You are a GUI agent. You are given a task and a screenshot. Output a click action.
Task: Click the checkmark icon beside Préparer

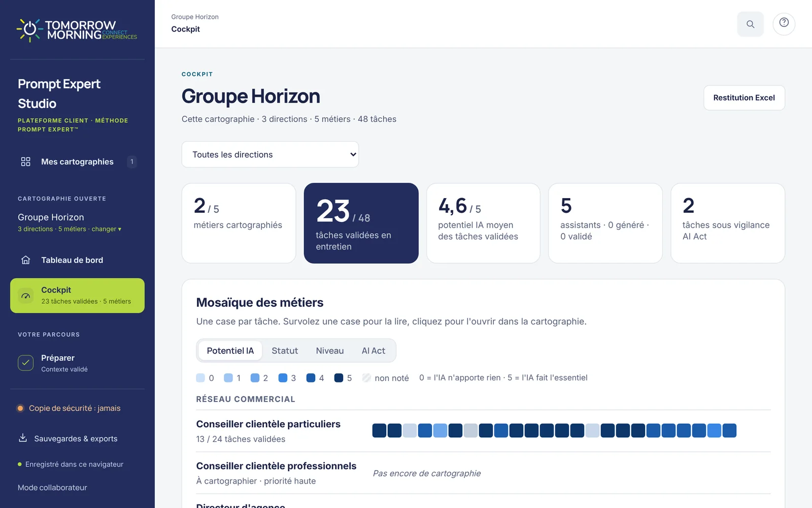click(26, 363)
